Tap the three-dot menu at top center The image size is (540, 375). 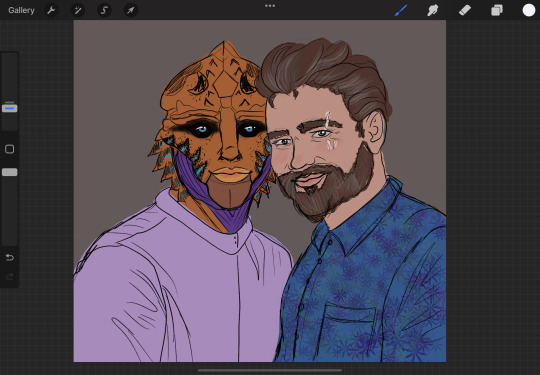click(x=270, y=6)
